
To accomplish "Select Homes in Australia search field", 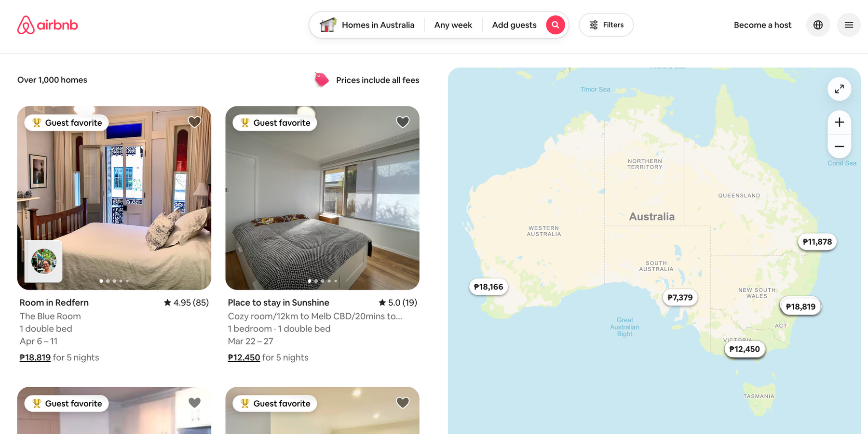I will pyautogui.click(x=367, y=25).
